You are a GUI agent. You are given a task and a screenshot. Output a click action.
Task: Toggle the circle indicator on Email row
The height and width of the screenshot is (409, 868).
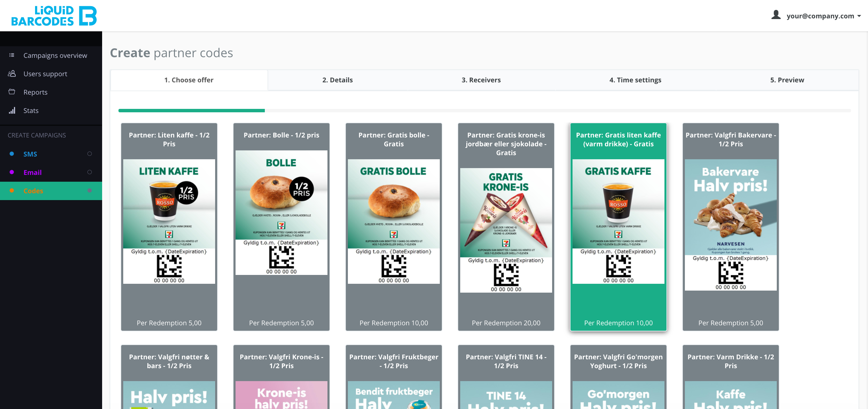point(90,172)
